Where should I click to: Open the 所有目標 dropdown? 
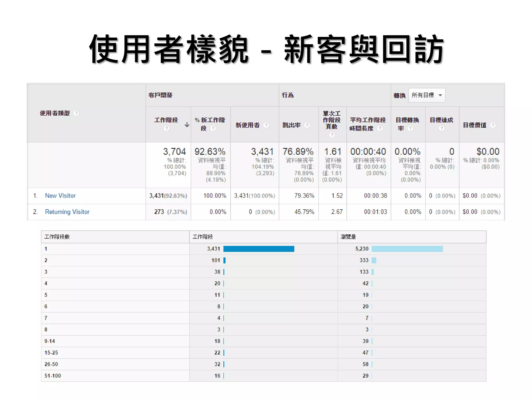427,95
